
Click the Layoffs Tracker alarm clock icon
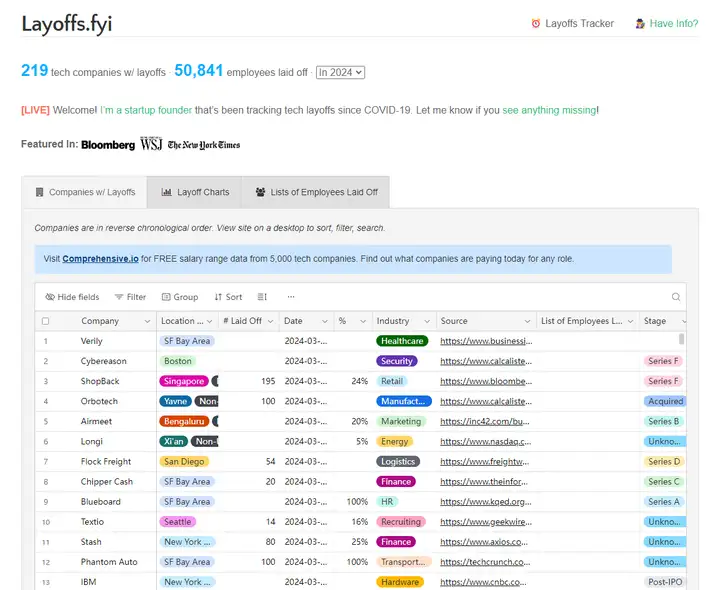click(x=535, y=23)
